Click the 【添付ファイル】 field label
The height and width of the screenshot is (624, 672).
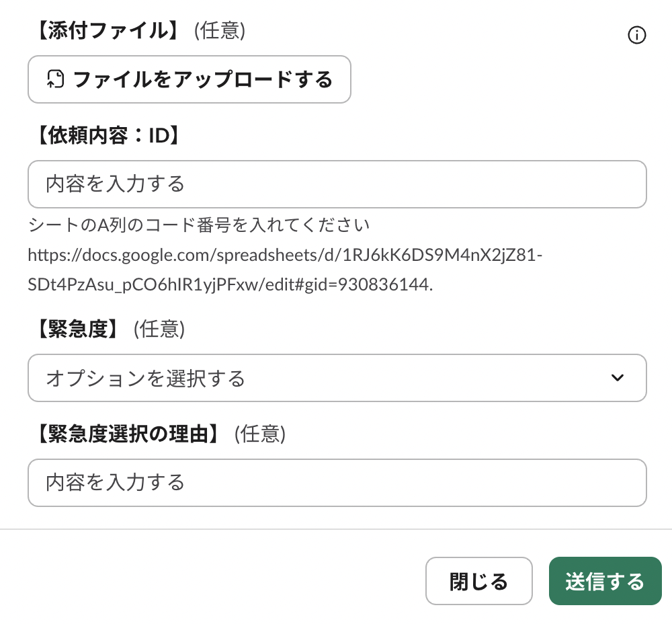coord(108,31)
